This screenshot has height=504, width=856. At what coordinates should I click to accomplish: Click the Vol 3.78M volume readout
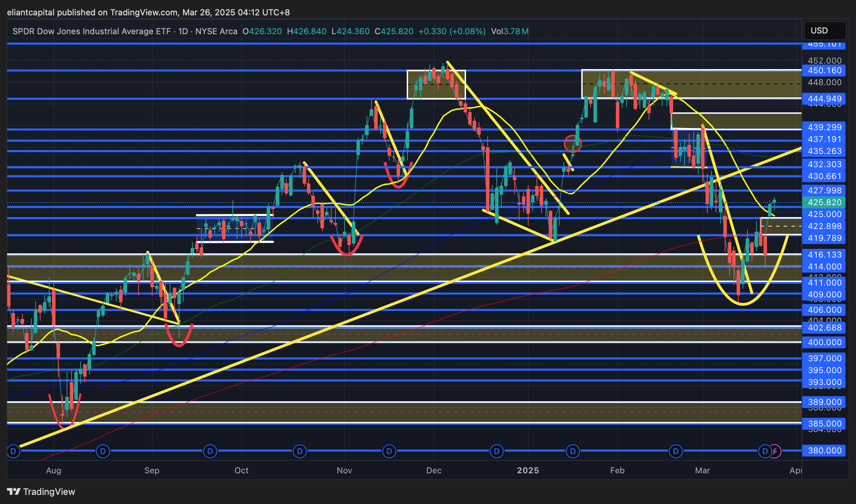point(509,31)
